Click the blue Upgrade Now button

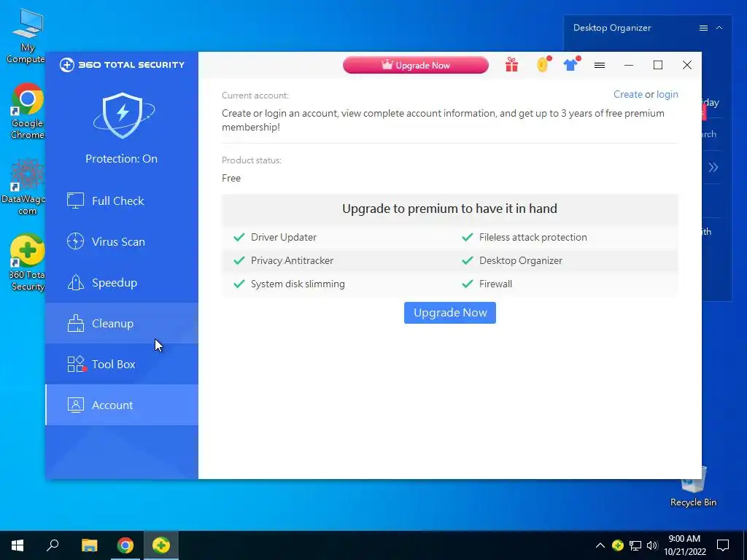pyautogui.click(x=449, y=313)
